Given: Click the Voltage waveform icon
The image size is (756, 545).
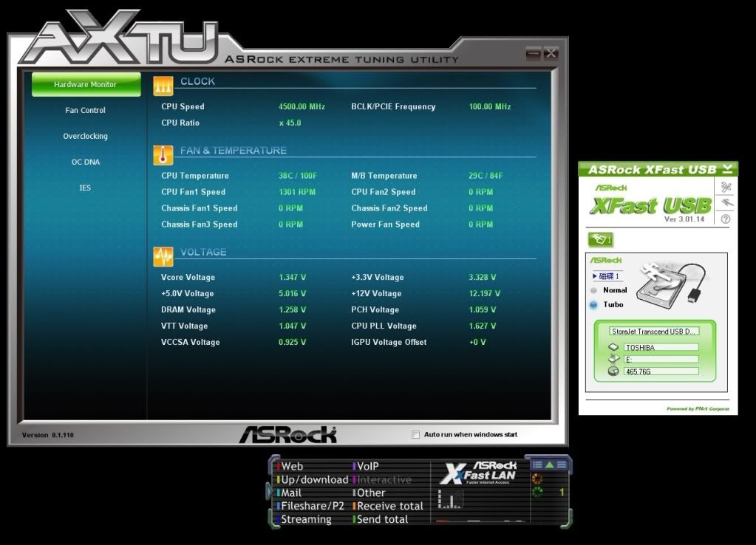Looking at the screenshot, I should click(163, 256).
